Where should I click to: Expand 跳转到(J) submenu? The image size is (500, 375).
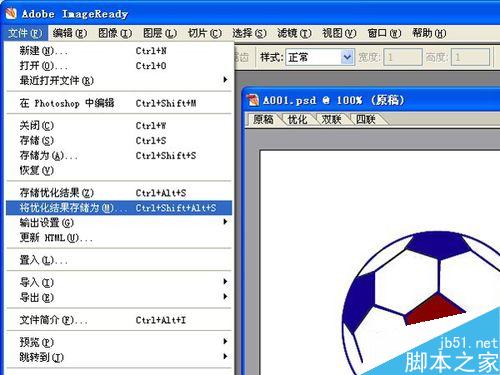point(119,357)
